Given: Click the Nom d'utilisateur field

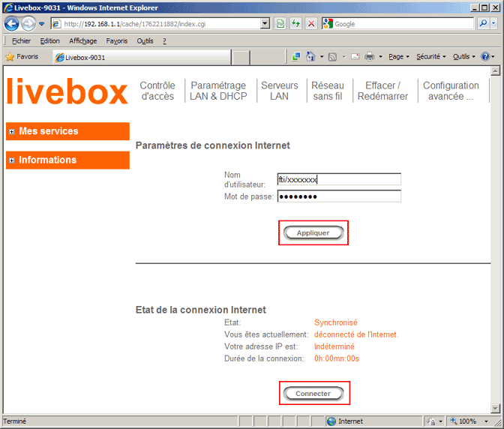Looking at the screenshot, I should 339,179.
